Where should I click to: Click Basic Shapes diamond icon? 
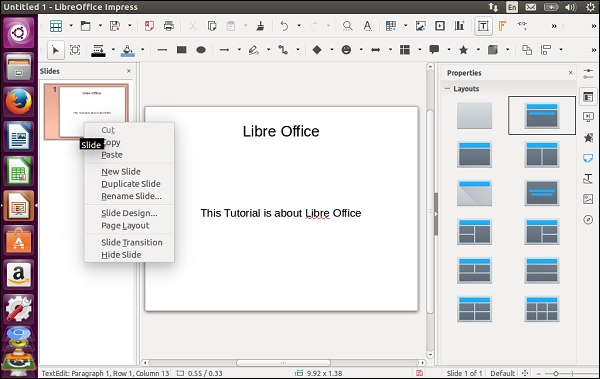click(317, 50)
